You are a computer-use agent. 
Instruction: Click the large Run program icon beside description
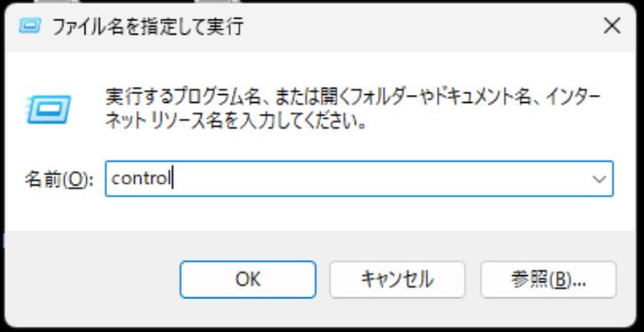pos(49,109)
